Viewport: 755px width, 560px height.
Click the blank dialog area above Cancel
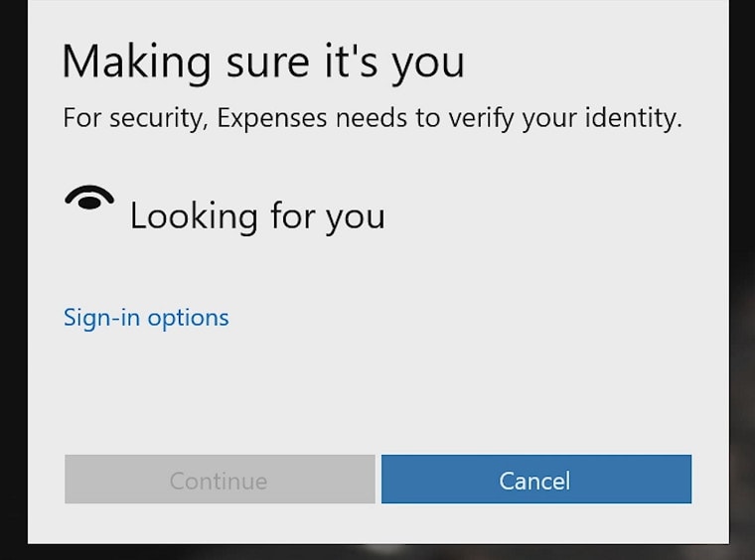tap(536, 397)
